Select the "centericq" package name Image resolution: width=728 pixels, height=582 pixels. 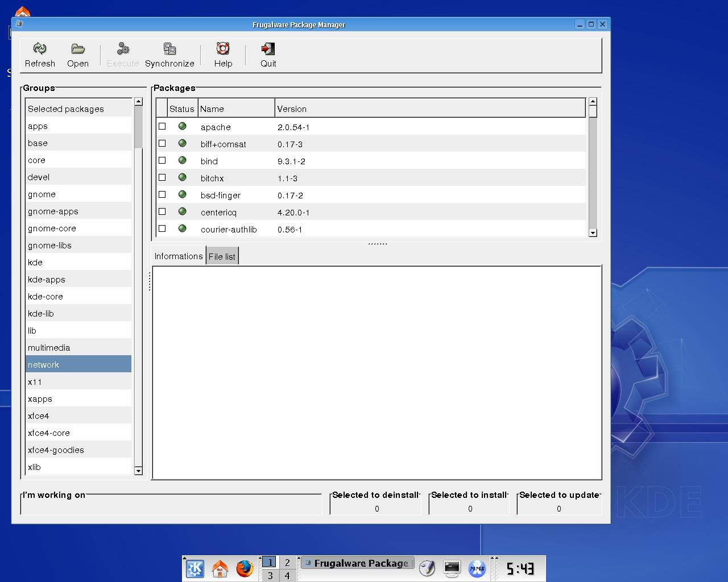[x=218, y=212]
